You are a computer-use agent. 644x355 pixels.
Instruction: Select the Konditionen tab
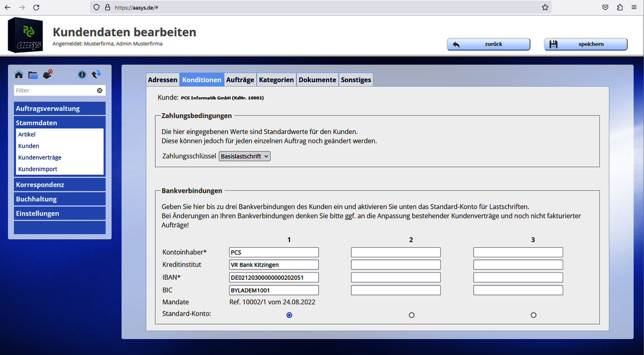202,80
